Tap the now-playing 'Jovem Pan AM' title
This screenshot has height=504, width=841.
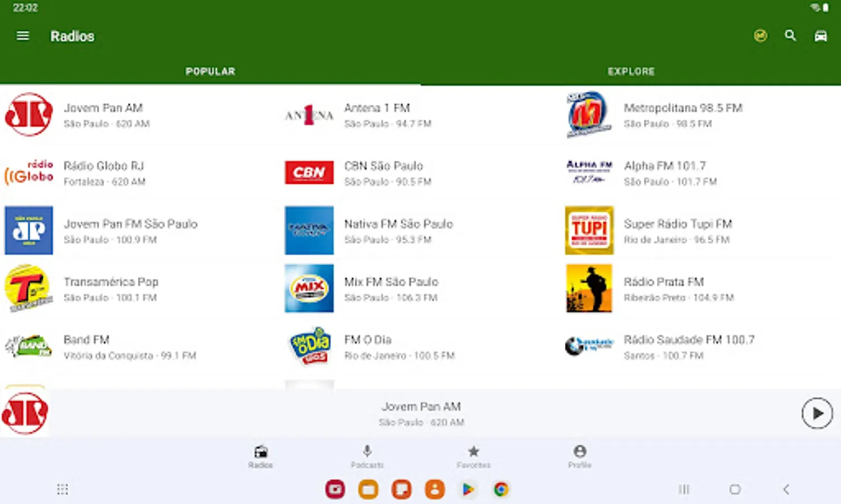click(x=421, y=407)
